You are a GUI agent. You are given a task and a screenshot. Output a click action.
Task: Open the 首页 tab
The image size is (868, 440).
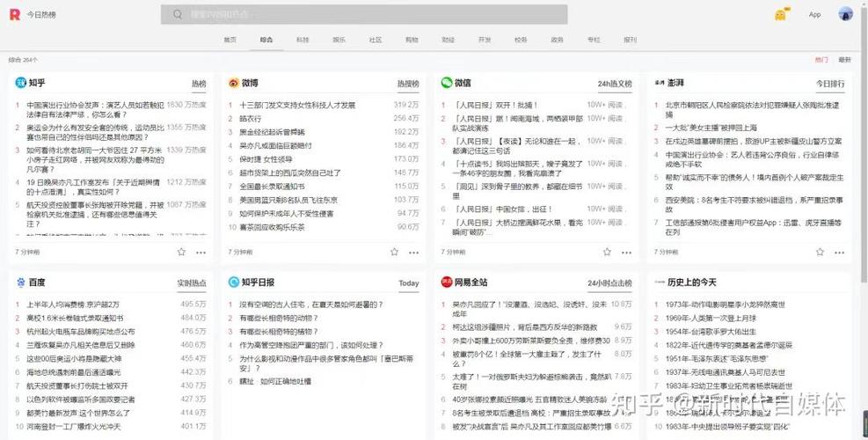click(x=230, y=40)
